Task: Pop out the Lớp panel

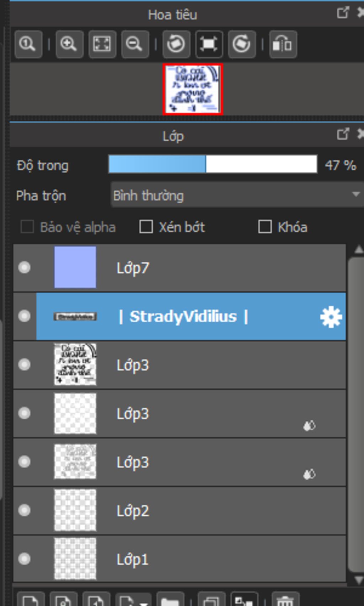Action: 343,134
